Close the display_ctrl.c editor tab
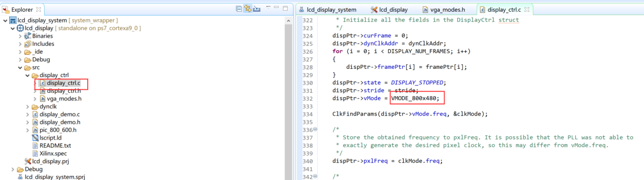This screenshot has height=180, width=644. 527,9
